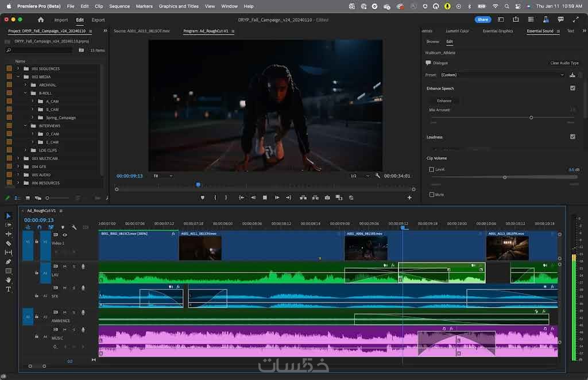Open the timeline display settings wrench
Viewport: 588px width, 380px height.
point(74,227)
